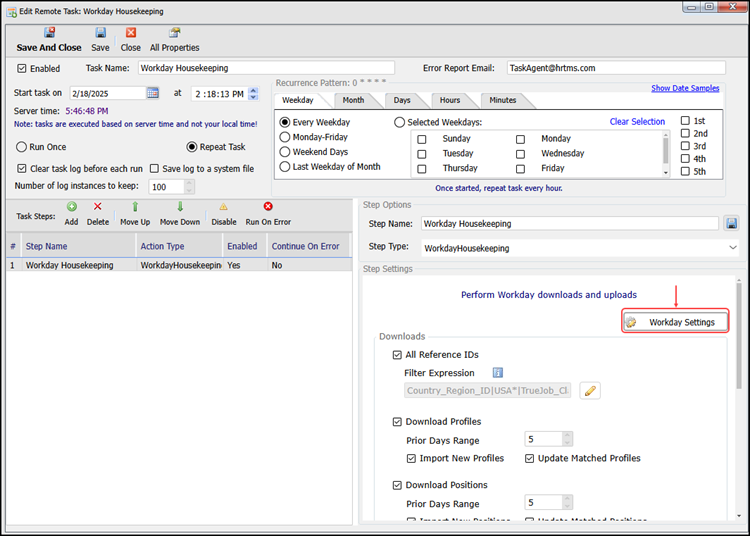This screenshot has height=536, width=750.
Task: Check the 5th occurrence box
Action: (685, 171)
